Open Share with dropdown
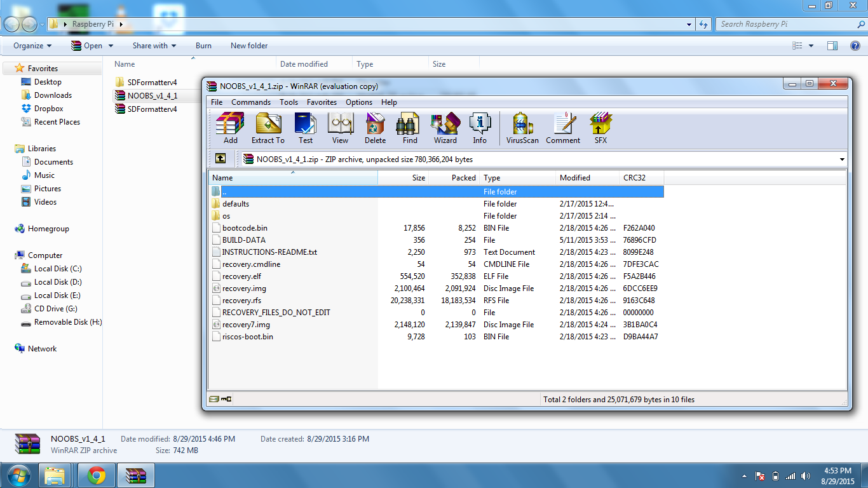The height and width of the screenshot is (488, 868). point(154,46)
